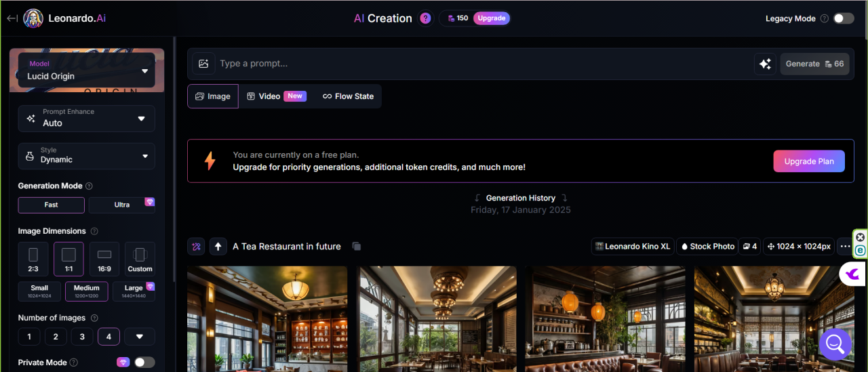Click the magic wand icon beside generation prompt
Viewport: 868px width, 372px height.
(x=196, y=247)
